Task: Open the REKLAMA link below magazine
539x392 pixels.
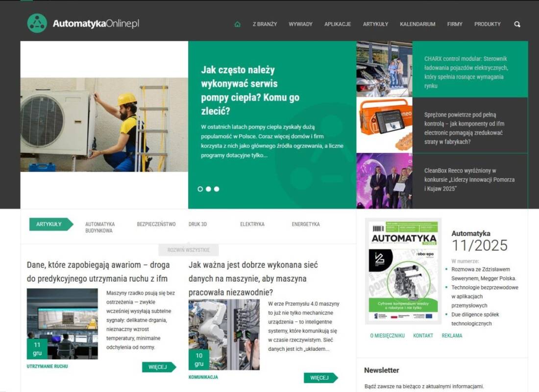Action: [452, 336]
